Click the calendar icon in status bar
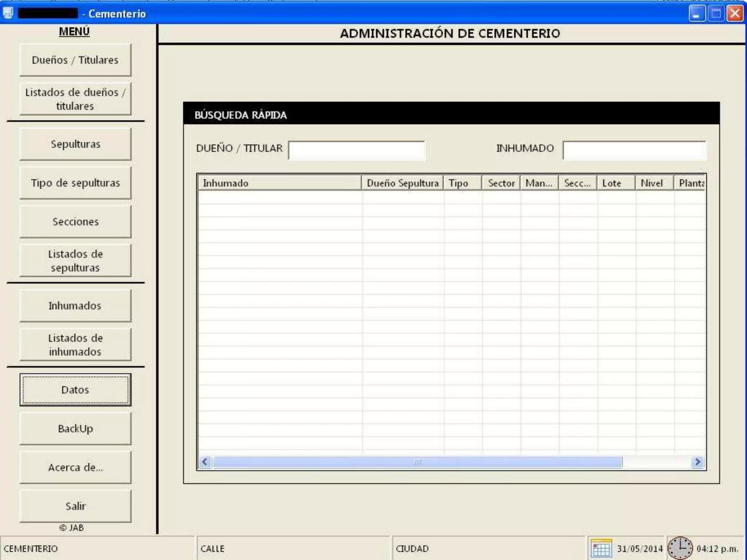 [x=601, y=549]
